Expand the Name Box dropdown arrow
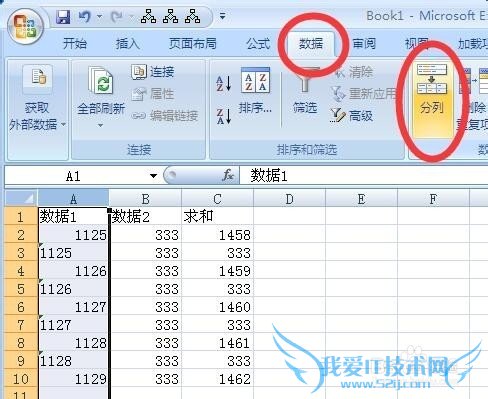488x399 pixels. tap(153, 176)
